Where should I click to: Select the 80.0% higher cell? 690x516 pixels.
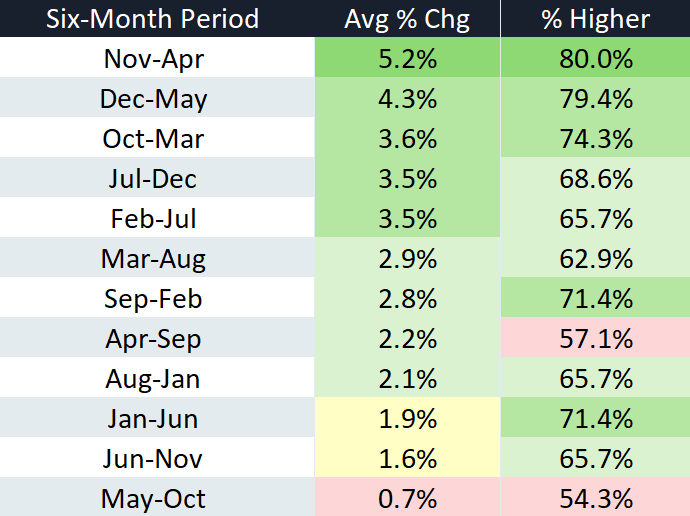pyautogui.click(x=595, y=57)
